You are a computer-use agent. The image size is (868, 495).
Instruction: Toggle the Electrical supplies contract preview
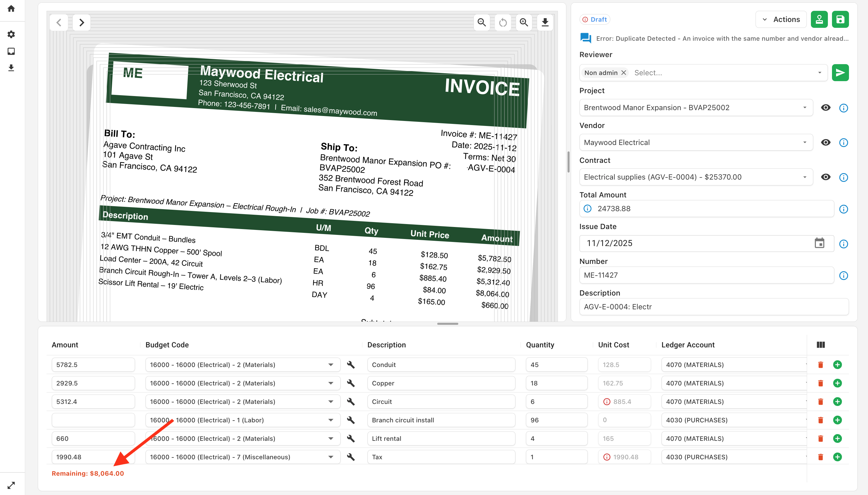pos(826,177)
